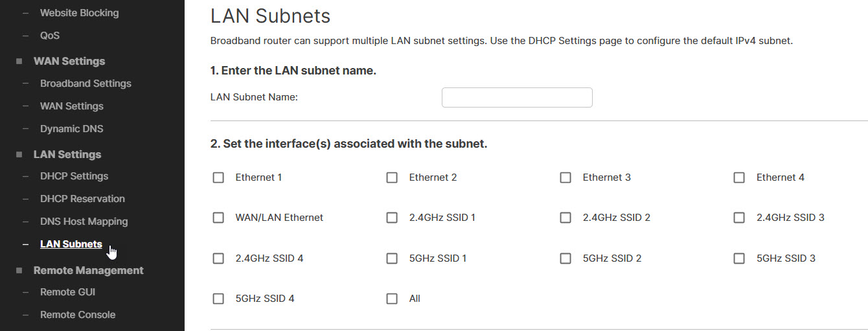
Task: Enable the Ethernet 2 interface checkbox
Action: pyautogui.click(x=392, y=177)
